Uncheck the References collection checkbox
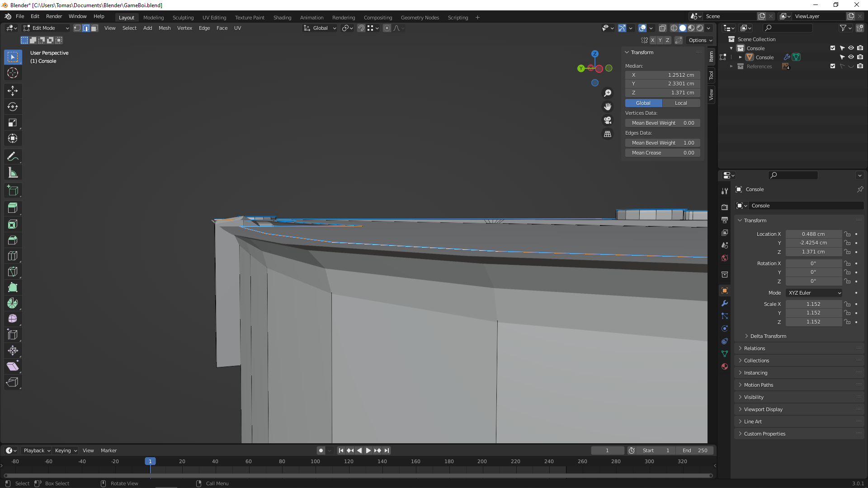 coord(833,66)
